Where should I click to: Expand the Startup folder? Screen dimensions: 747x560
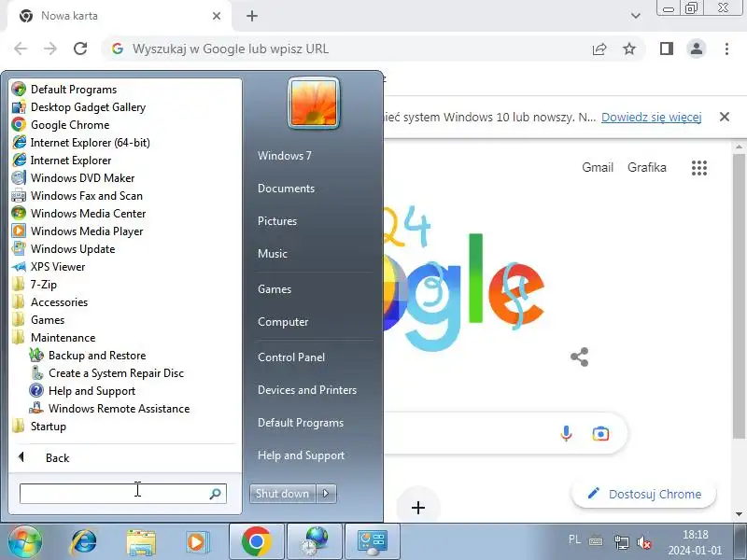click(39, 427)
